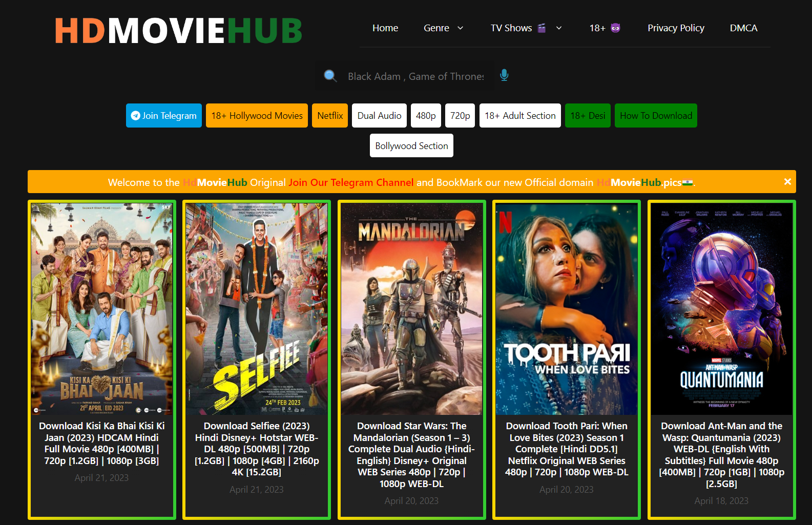Click the Download Selfiee (2023) title link
This screenshot has width=812, height=525.
[257, 449]
